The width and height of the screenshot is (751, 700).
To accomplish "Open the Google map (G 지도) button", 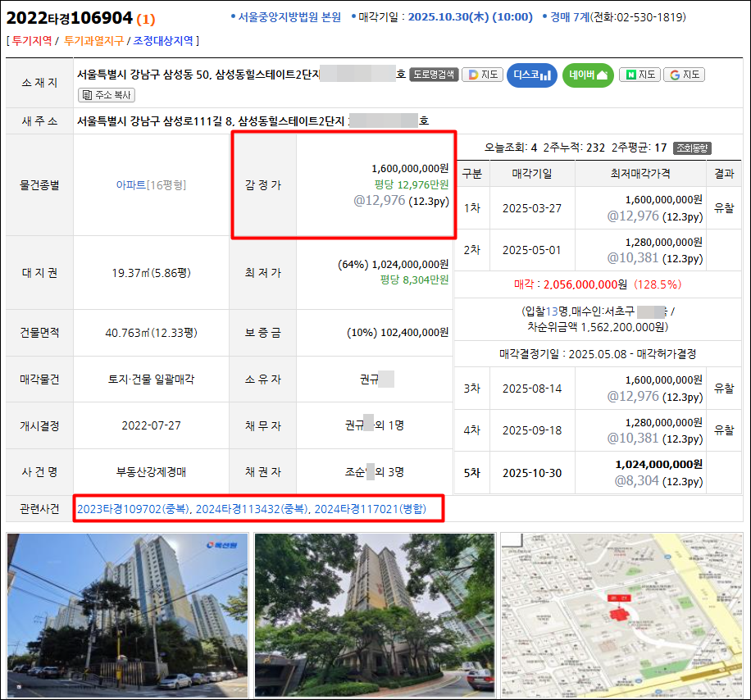I will coord(684,75).
